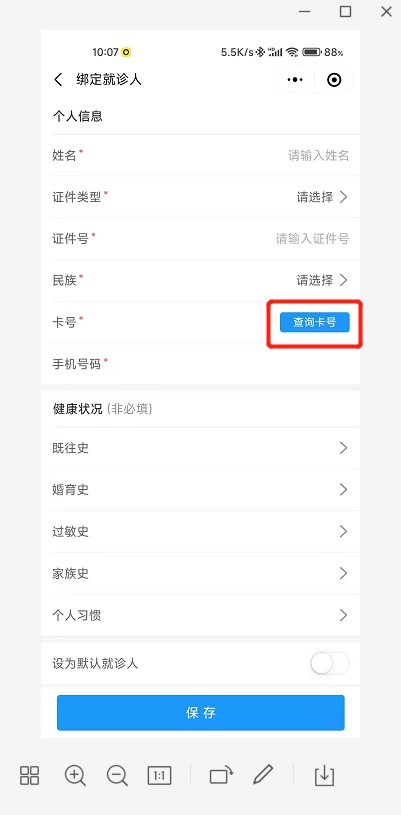Edit the image using the pencil icon
401x815 pixels.
click(x=263, y=775)
